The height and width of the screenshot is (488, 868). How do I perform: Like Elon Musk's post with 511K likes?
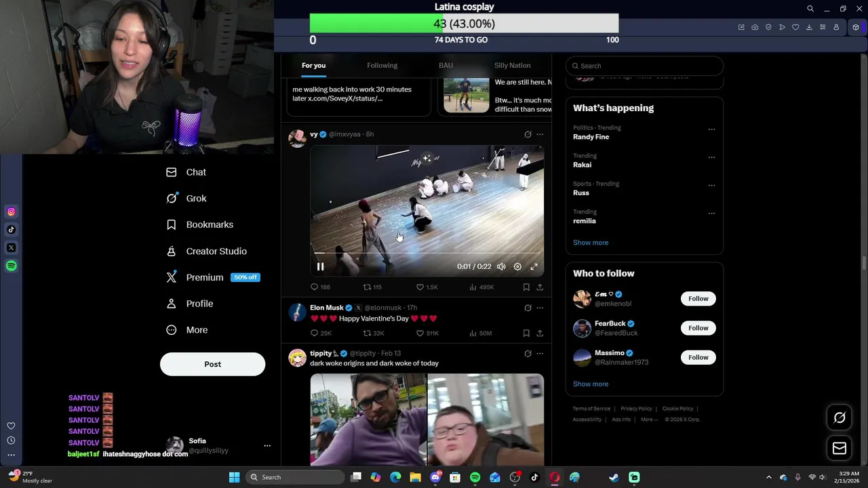point(427,333)
